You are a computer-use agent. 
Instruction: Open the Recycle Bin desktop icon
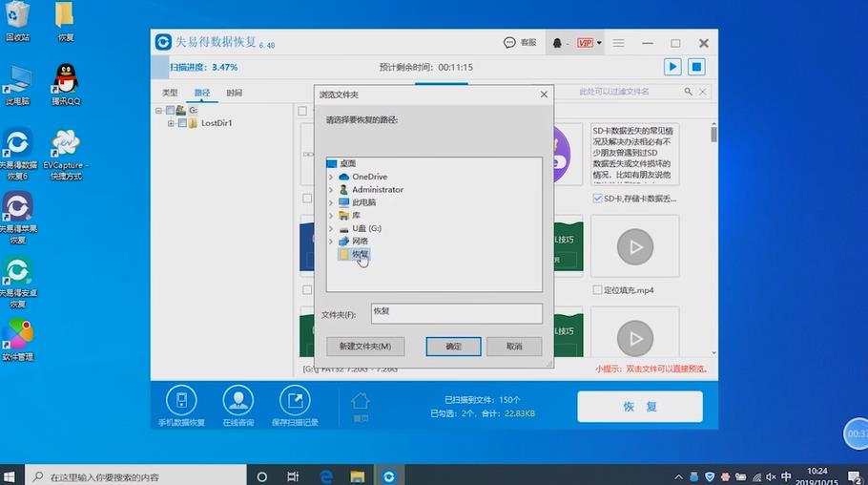[17, 21]
